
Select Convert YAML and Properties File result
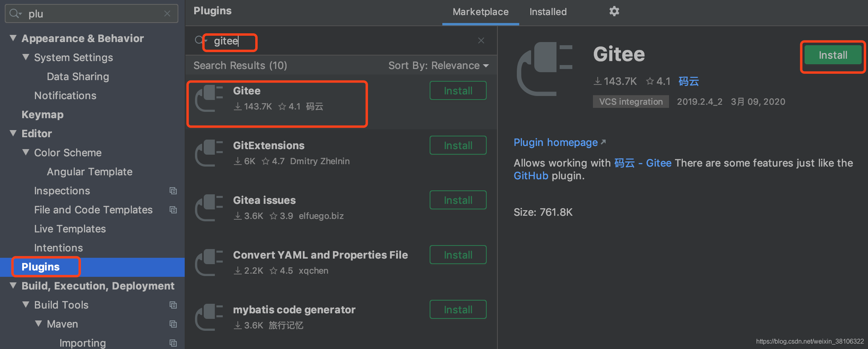pos(341,267)
